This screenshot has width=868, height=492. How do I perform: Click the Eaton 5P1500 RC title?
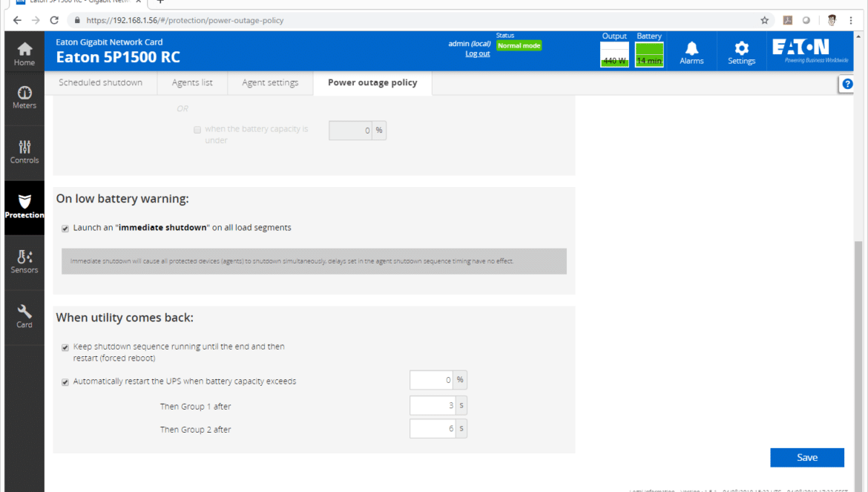pos(118,57)
